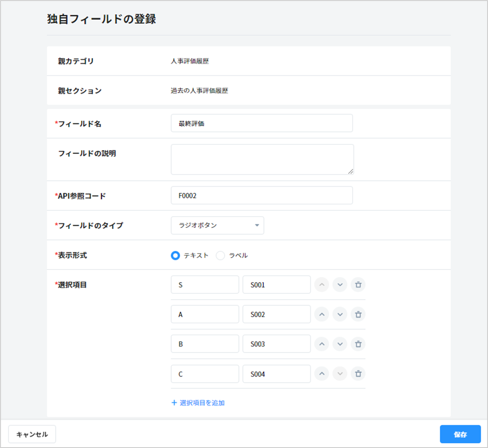Image resolution: width=488 pixels, height=448 pixels.
Task: Click the フィールド名 input field
Action: point(261,123)
